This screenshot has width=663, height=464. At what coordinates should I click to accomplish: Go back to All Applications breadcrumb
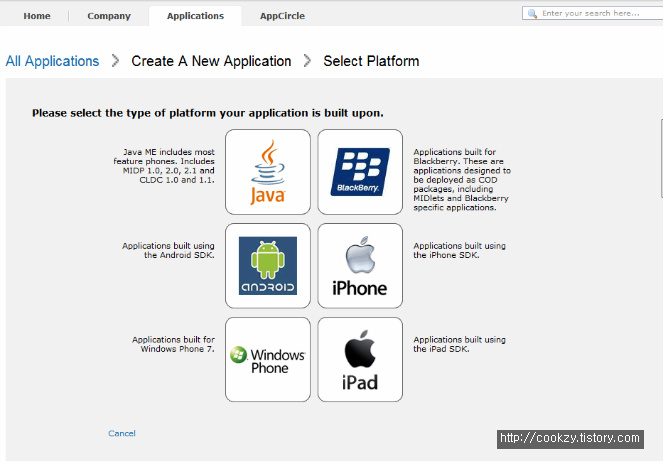point(52,61)
